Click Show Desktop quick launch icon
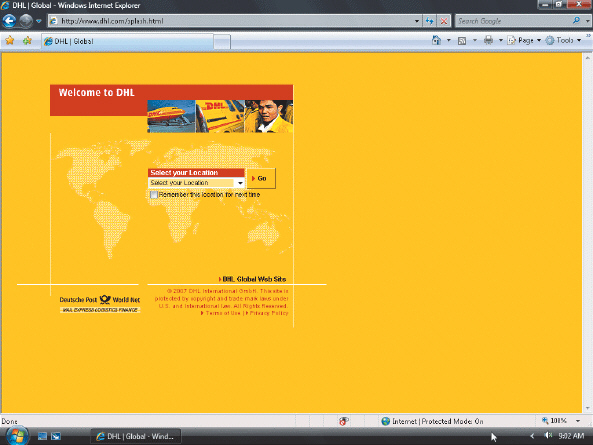Viewport: 593px width, 445px height. click(x=42, y=436)
